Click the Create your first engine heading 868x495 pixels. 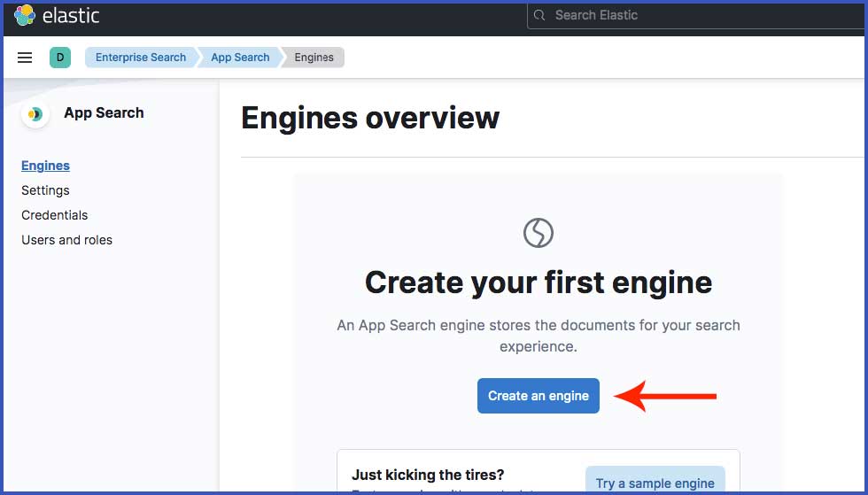coord(539,282)
